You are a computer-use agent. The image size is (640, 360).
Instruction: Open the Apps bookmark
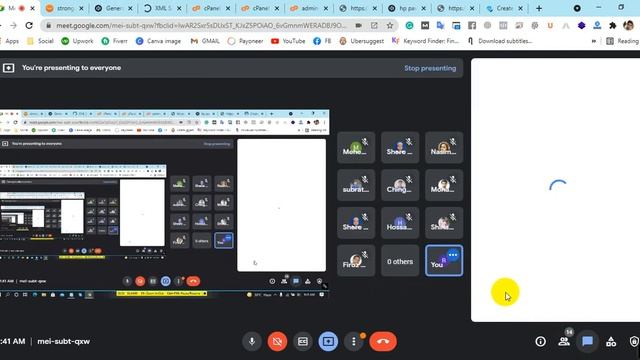coord(10,41)
